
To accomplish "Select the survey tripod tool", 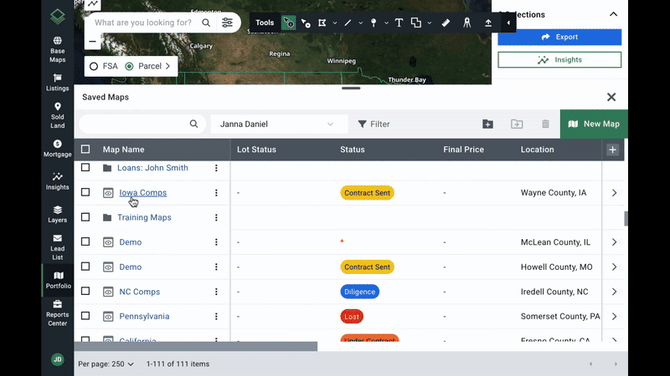I will (467, 23).
